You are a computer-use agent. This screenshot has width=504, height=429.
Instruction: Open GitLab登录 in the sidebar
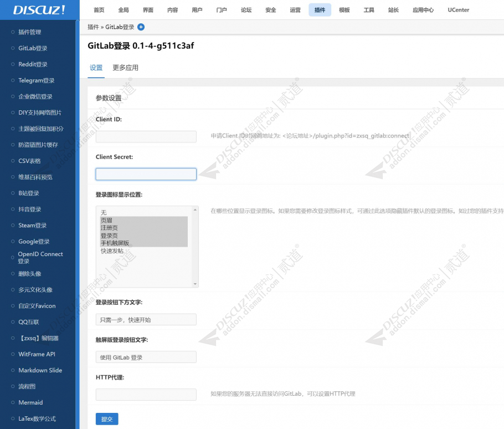pyautogui.click(x=33, y=48)
